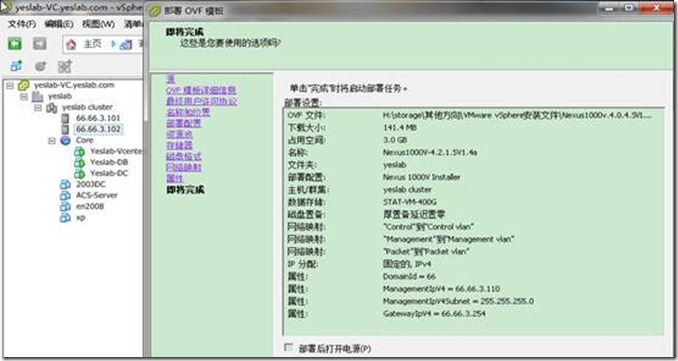This screenshot has height=361, width=678.
Task: Select ACS-Server virtual machine label
Action: pos(97,195)
